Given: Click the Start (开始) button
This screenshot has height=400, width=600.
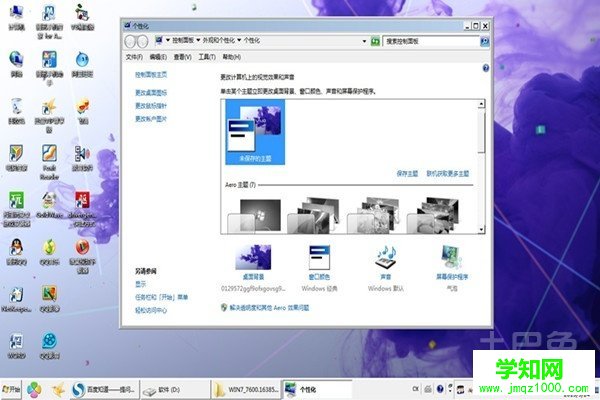Looking at the screenshot, I should tap(11, 390).
